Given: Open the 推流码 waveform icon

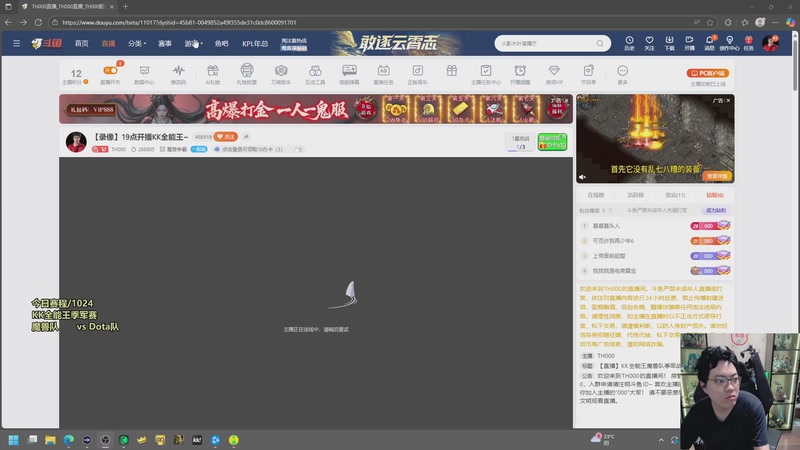Looking at the screenshot, I should [x=179, y=74].
